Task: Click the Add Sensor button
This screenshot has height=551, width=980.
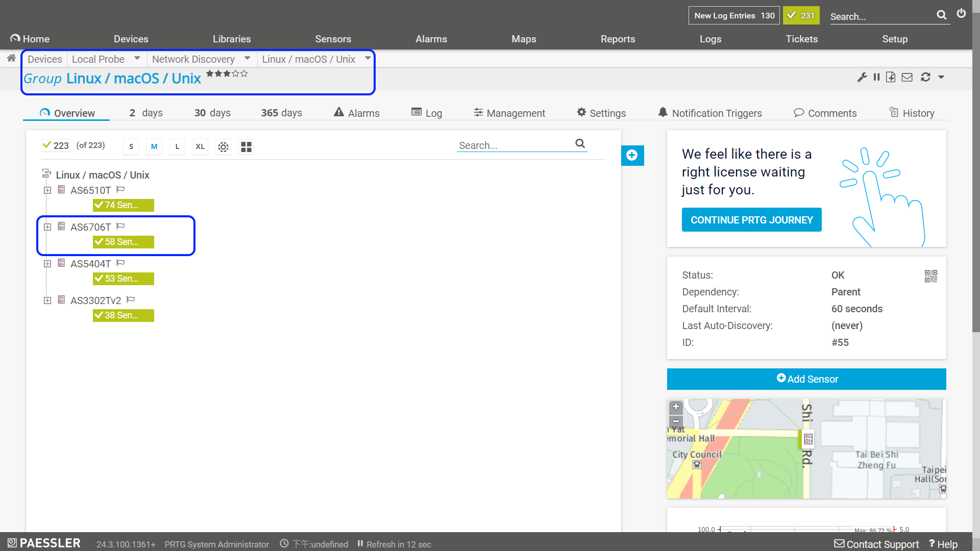Action: pos(806,379)
